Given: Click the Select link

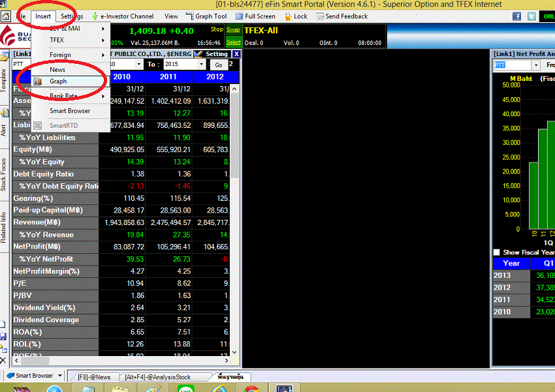Looking at the screenshot, I should click(234, 42).
